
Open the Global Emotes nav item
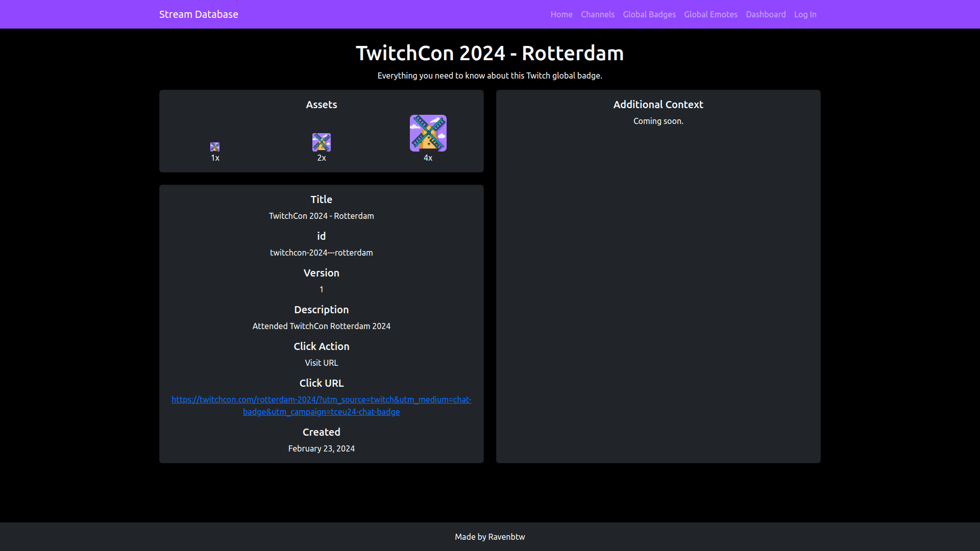(710, 14)
